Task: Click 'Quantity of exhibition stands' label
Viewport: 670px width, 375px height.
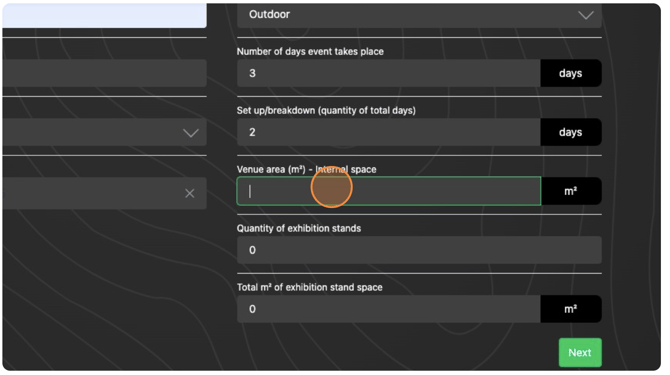Action: tap(299, 229)
